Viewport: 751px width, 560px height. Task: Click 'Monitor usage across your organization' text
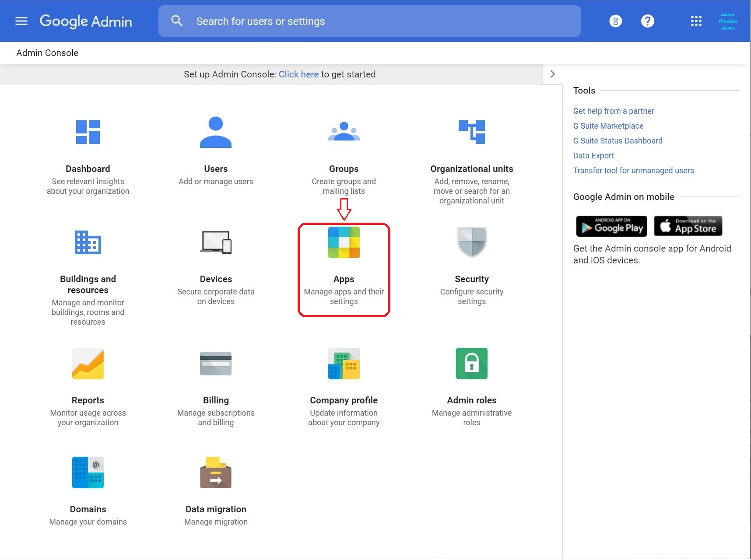(x=88, y=418)
